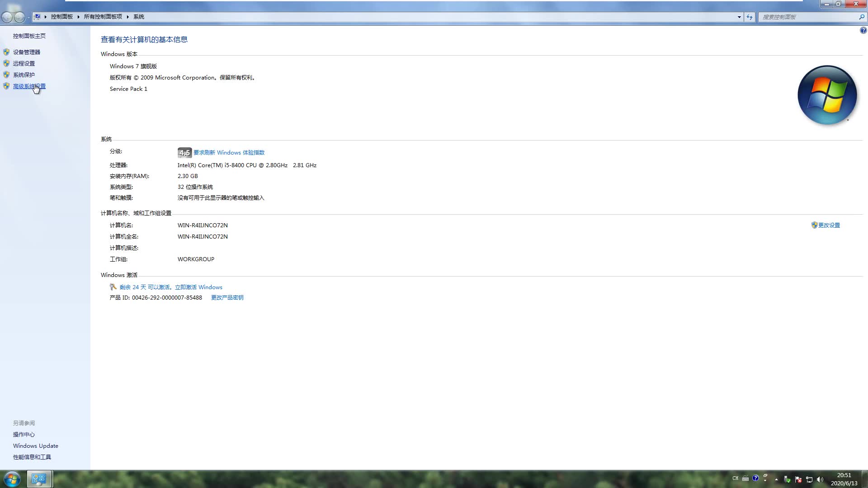Click keyboard input method icon in tray

click(745, 479)
